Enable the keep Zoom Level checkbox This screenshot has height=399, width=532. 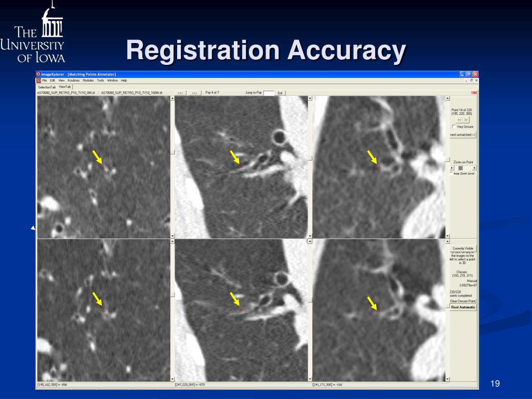(x=451, y=174)
